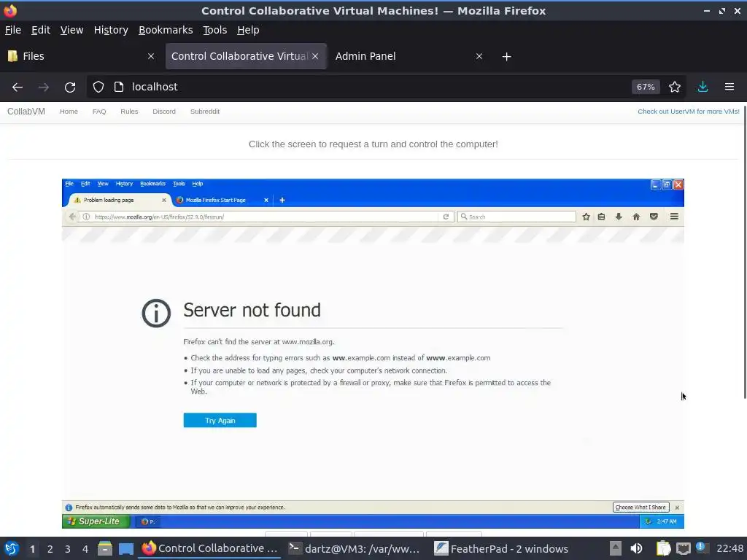The image size is (747, 560).
Task: Open the file manager icon in taskbar
Action: click(105, 548)
